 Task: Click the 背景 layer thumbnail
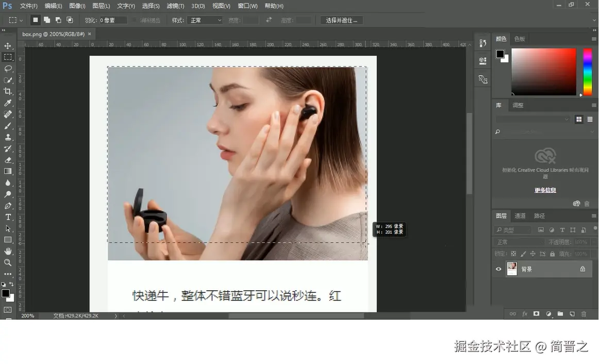pos(512,269)
